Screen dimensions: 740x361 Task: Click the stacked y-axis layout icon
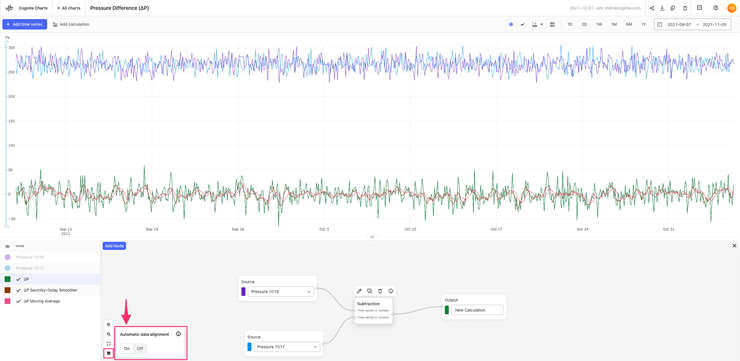tap(552, 24)
